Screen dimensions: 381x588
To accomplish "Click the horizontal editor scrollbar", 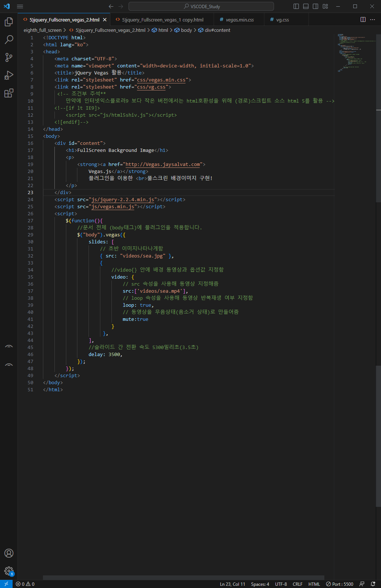I will click(x=184, y=578).
